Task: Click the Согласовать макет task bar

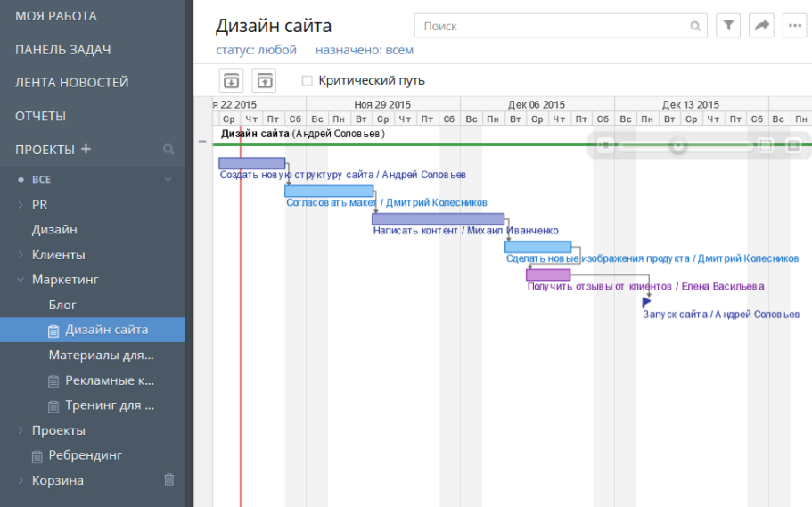Action: [329, 191]
